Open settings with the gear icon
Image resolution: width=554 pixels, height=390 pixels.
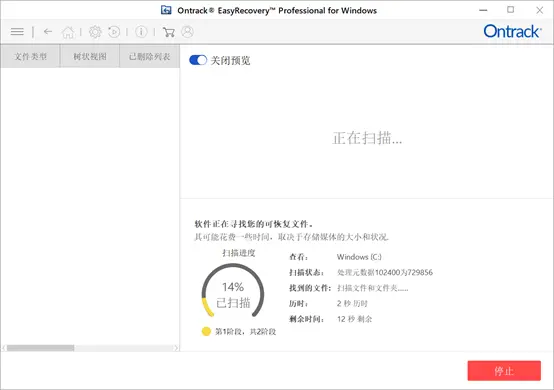[95, 32]
